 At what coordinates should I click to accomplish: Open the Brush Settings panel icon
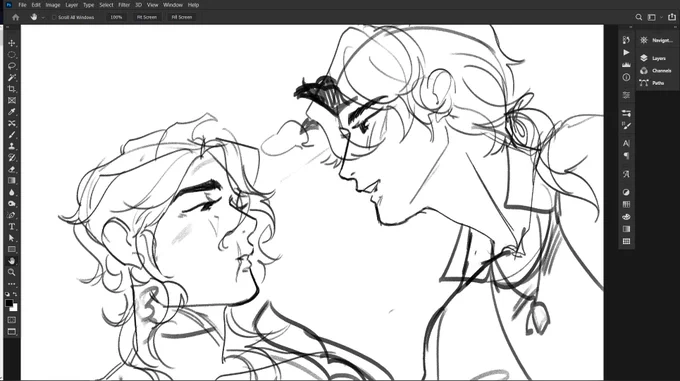626,126
